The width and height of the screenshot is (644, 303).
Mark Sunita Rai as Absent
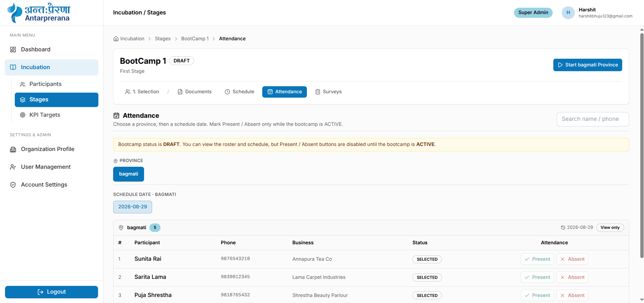(572, 259)
